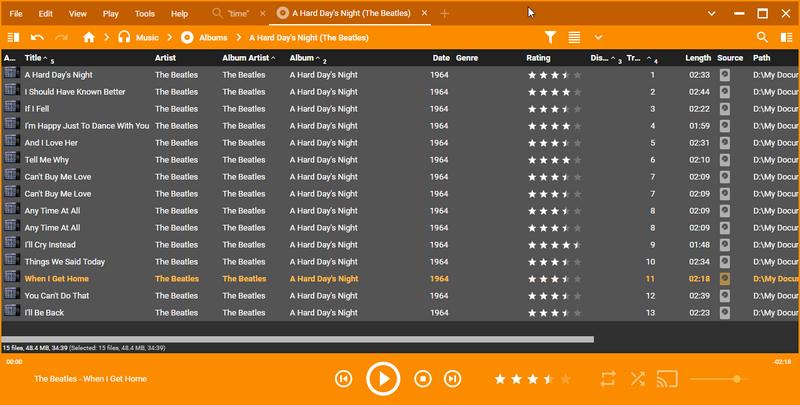
Task: Click the Home icon in the breadcrumb bar
Action: [89, 37]
